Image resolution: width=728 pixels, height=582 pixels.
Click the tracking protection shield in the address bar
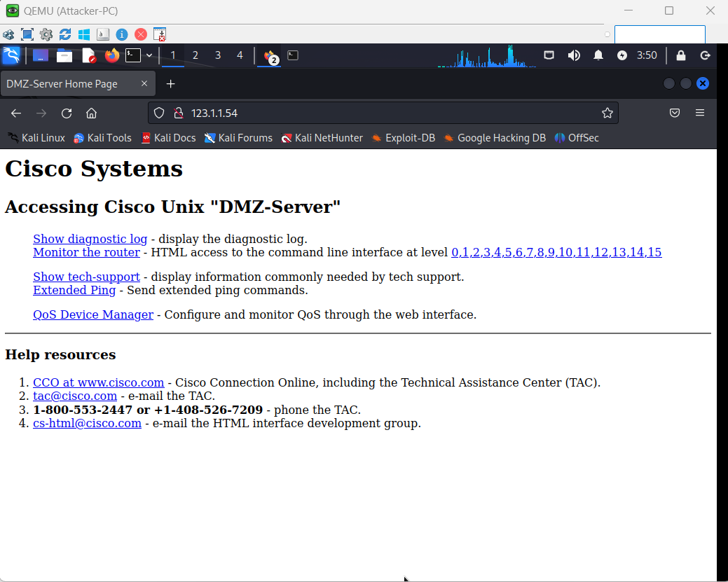click(159, 113)
